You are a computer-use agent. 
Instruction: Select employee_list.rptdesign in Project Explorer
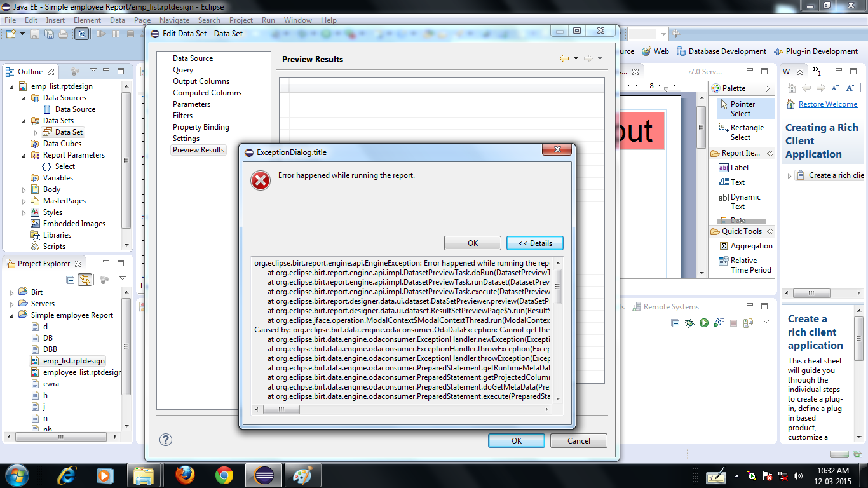pos(81,372)
